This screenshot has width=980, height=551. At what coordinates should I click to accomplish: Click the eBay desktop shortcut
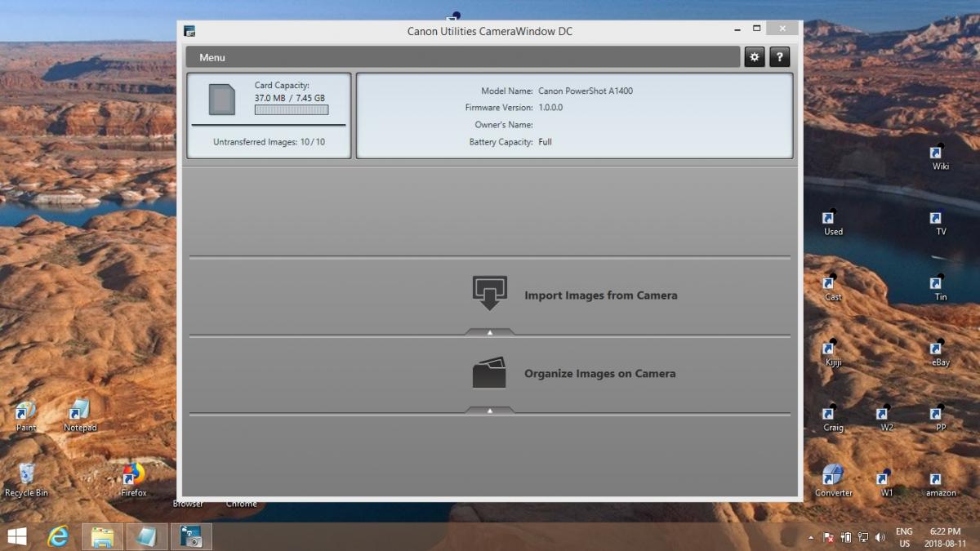pos(940,353)
